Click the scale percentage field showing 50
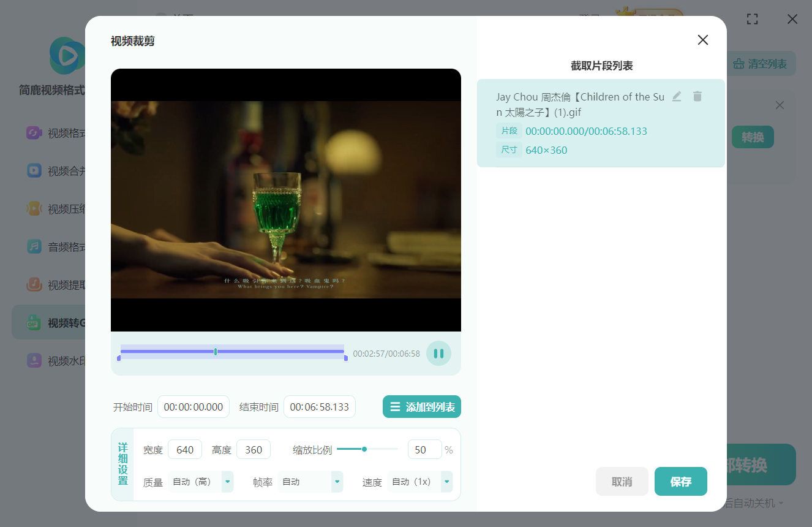This screenshot has width=812, height=527. (424, 450)
